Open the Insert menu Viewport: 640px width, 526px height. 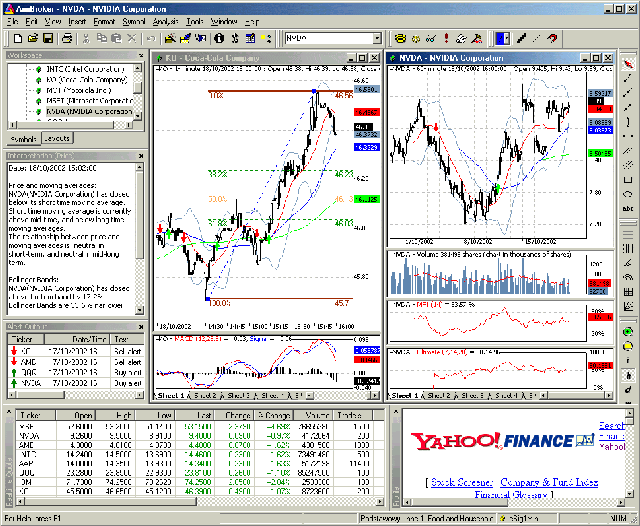pyautogui.click(x=77, y=21)
